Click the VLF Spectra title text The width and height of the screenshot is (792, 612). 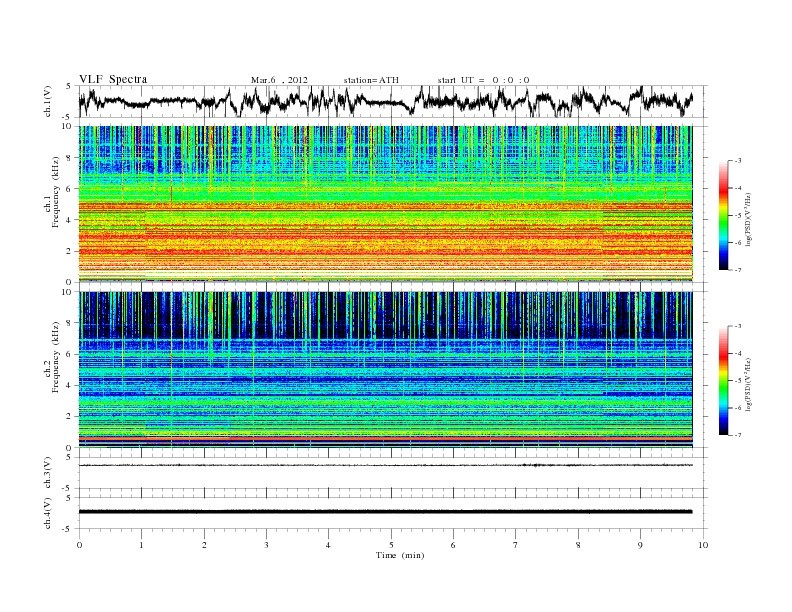(113, 79)
